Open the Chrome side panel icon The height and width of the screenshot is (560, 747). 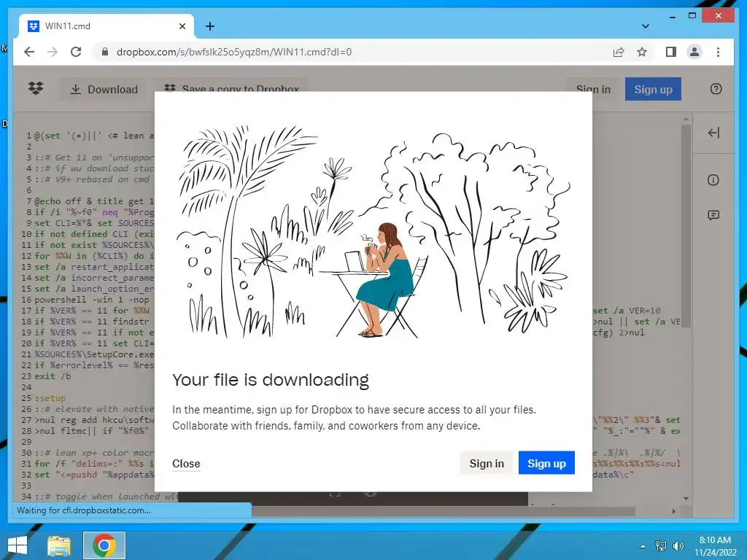click(x=671, y=52)
